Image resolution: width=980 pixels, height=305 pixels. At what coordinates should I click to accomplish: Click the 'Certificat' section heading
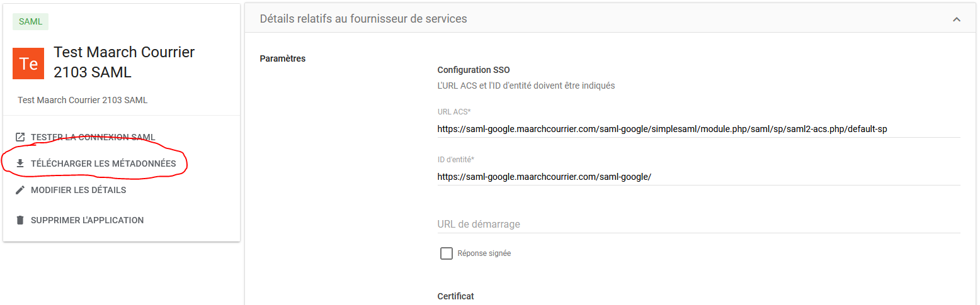click(455, 296)
